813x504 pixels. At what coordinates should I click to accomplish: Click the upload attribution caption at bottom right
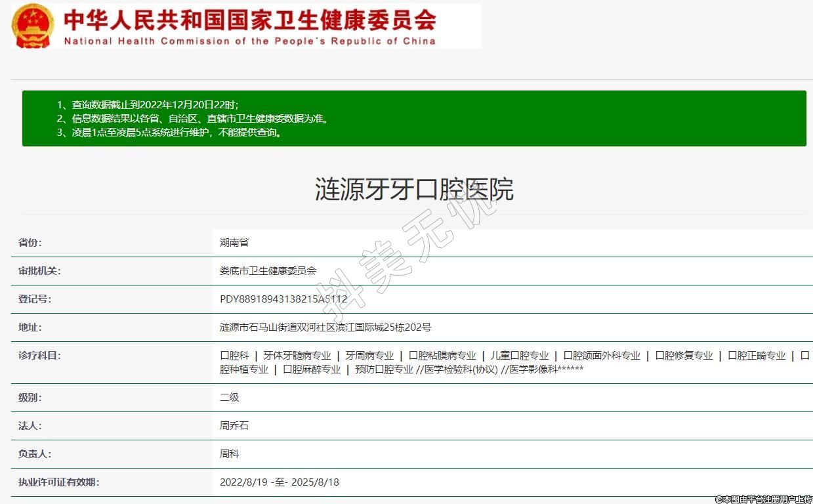tap(763, 499)
